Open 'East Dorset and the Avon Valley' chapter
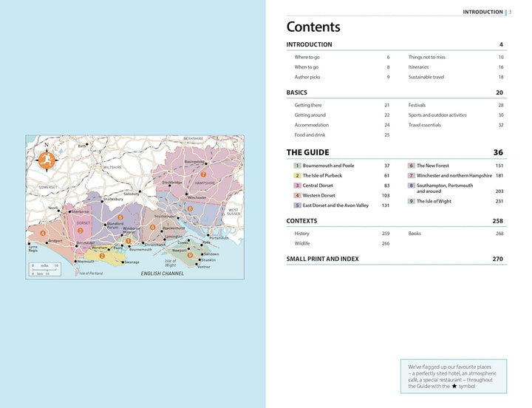 point(335,205)
